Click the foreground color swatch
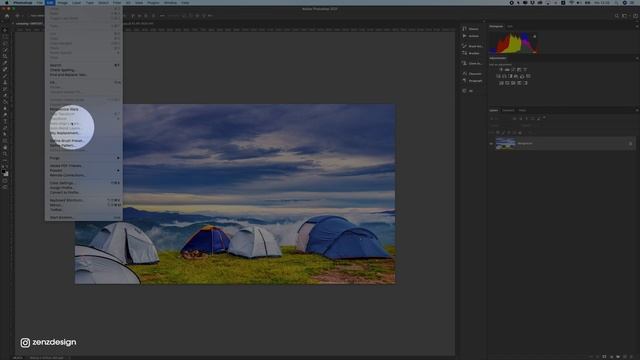This screenshot has width=640, height=360. [4, 172]
